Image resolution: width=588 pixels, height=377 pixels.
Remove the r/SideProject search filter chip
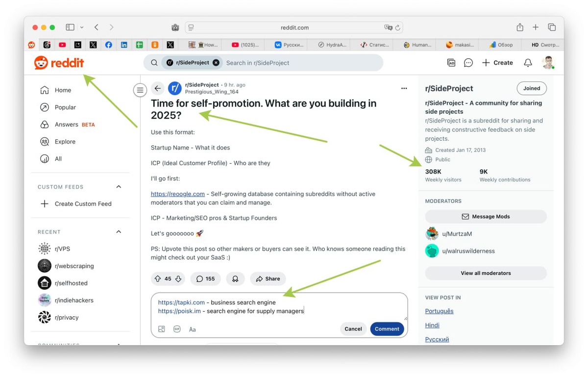coord(216,63)
